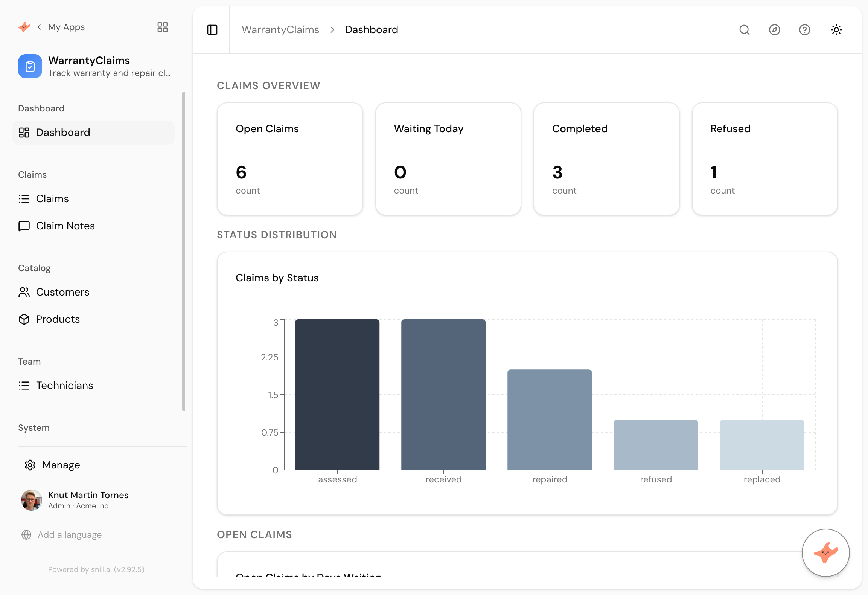Open the floating starfish assistant button
Image resolution: width=868 pixels, height=595 pixels.
click(x=825, y=552)
